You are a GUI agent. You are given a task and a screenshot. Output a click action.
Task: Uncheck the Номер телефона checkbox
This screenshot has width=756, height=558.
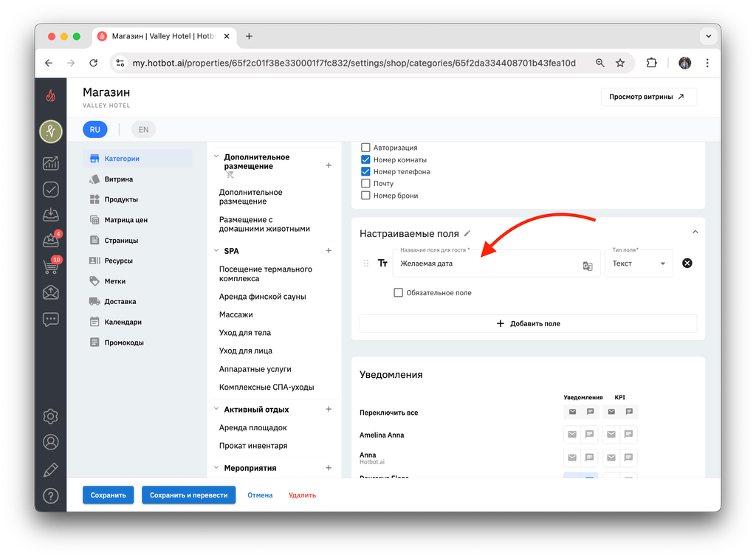(x=365, y=171)
